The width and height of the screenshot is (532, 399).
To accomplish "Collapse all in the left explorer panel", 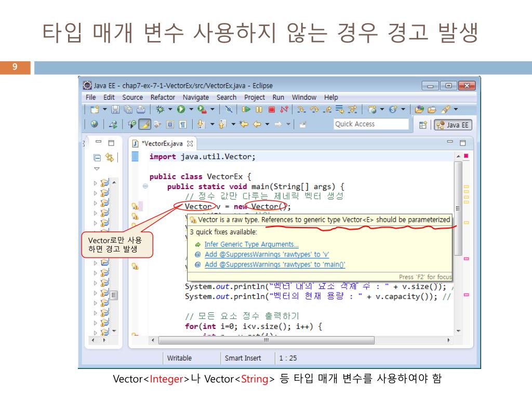I will point(97,157).
